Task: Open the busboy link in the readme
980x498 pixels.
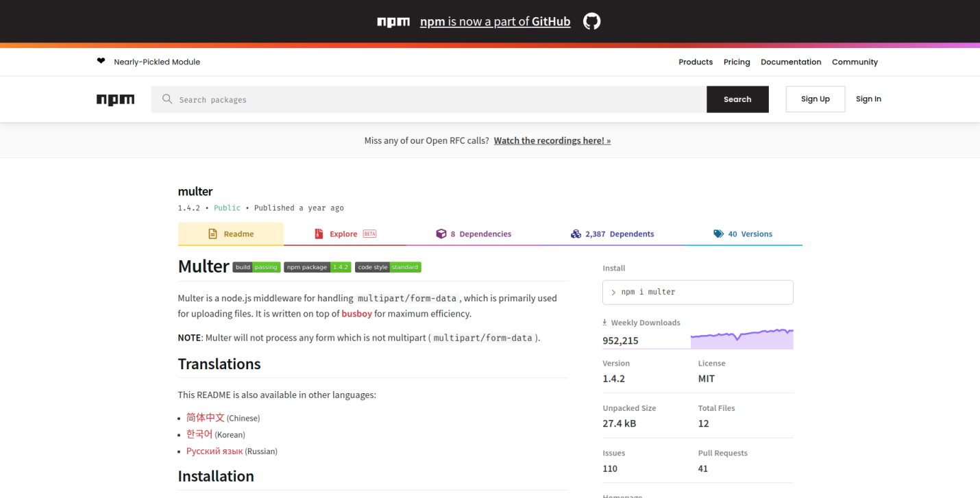Action: (357, 314)
